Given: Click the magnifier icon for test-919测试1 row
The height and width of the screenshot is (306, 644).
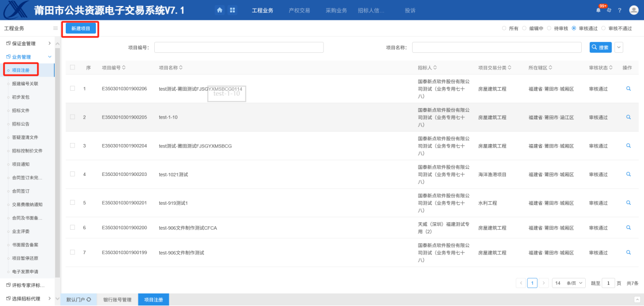Looking at the screenshot, I should coord(628,203).
